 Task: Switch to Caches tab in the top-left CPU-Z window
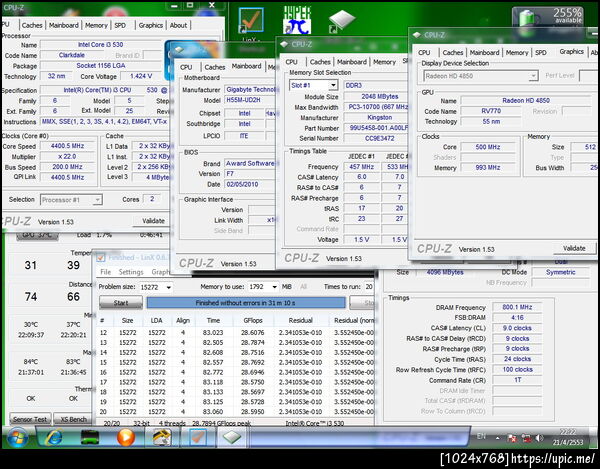point(32,25)
